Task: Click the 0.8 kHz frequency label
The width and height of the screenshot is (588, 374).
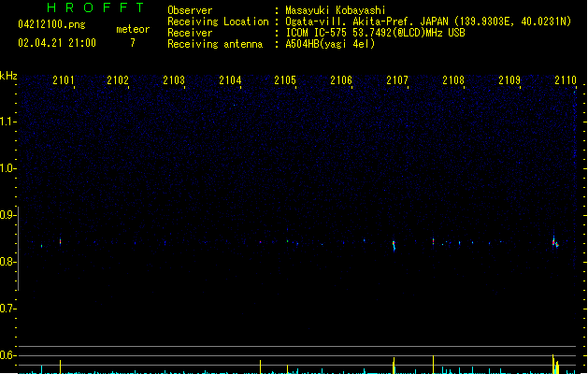Action: (x=7, y=262)
